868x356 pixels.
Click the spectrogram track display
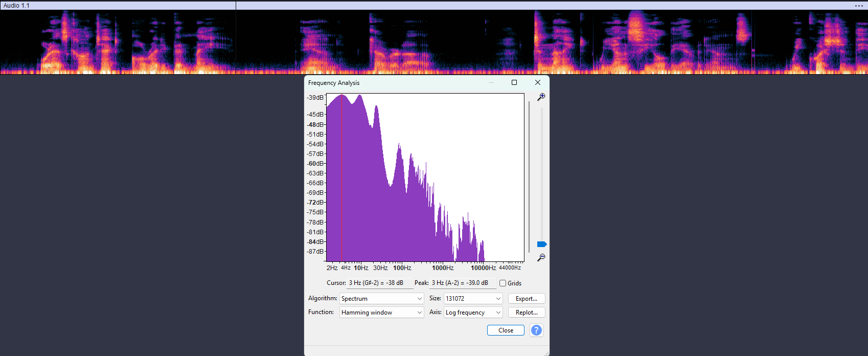tap(434, 42)
